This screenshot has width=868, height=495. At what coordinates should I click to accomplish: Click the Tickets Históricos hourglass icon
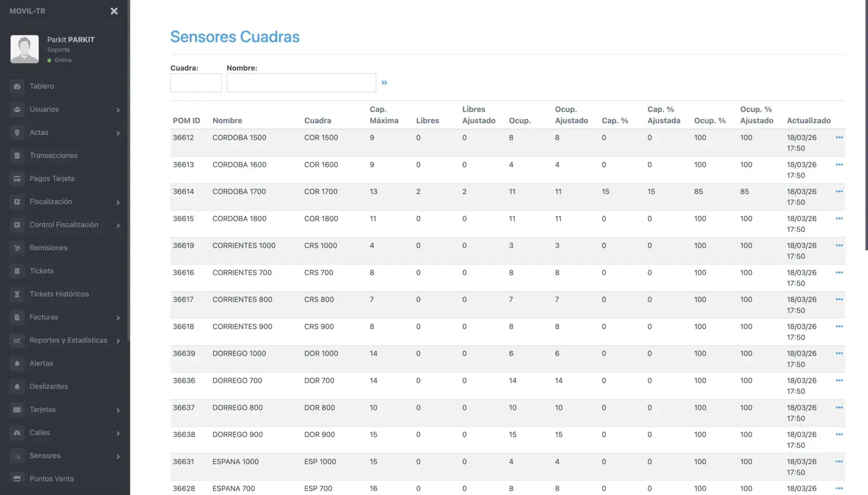point(17,294)
